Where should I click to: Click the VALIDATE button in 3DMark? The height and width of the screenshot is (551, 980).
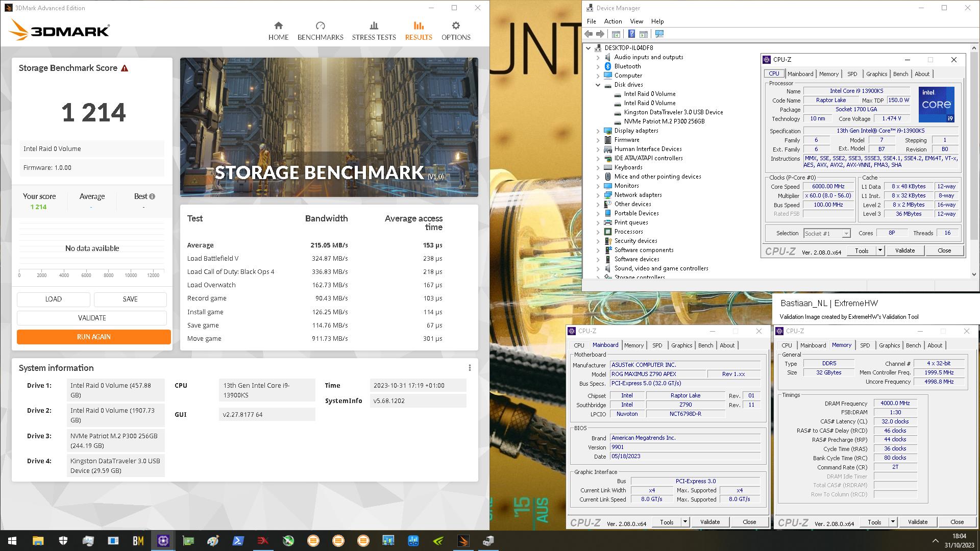coord(92,318)
